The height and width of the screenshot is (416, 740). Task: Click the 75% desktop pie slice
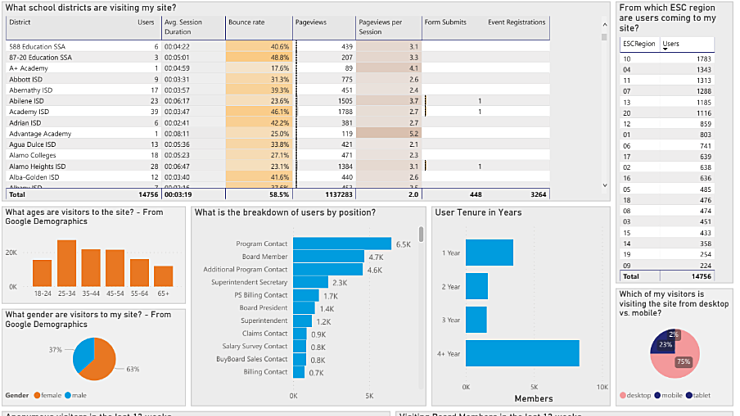(683, 365)
